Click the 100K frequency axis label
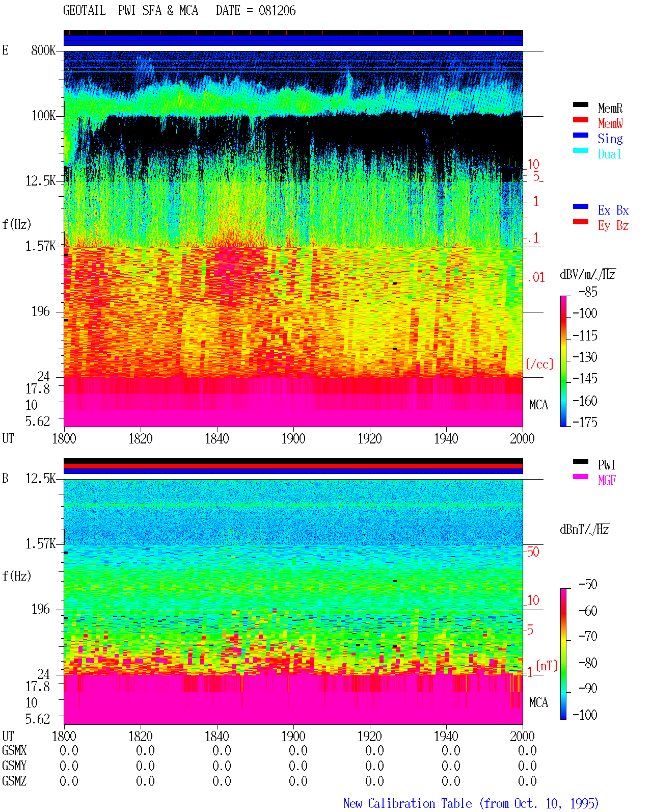The height and width of the screenshot is (812, 652). (x=43, y=116)
